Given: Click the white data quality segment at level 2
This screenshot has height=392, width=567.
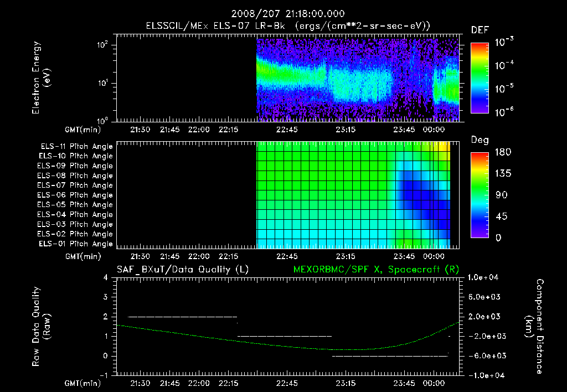Looking at the screenshot, I should coord(183,317).
